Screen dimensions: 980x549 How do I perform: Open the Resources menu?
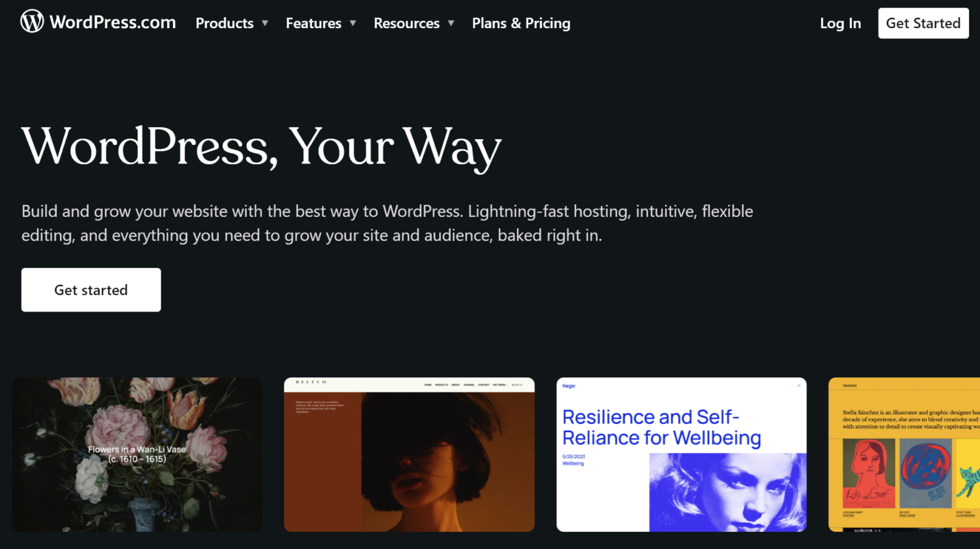[x=406, y=24]
